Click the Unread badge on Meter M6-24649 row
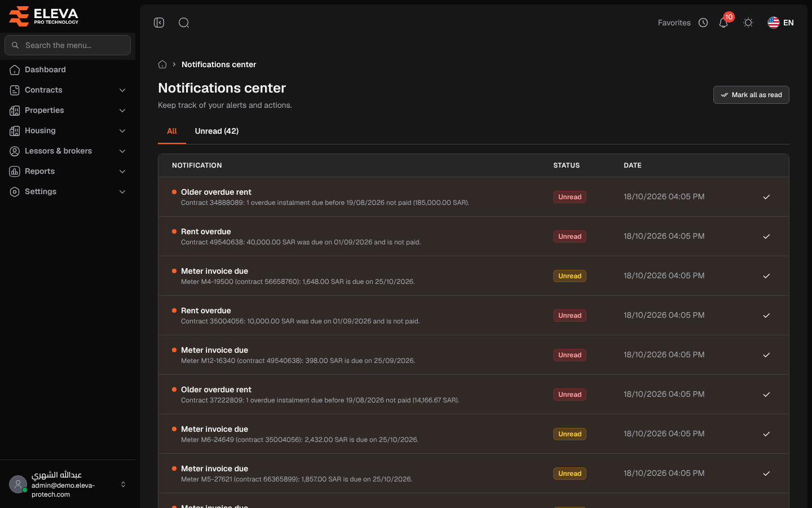Image resolution: width=812 pixels, height=508 pixels. [x=570, y=434]
